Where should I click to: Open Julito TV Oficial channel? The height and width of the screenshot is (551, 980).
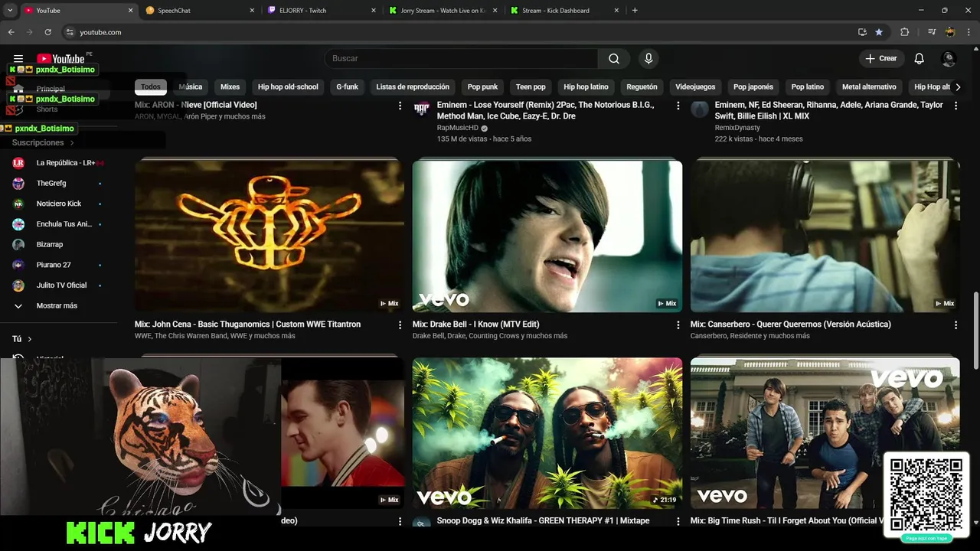tap(58, 285)
